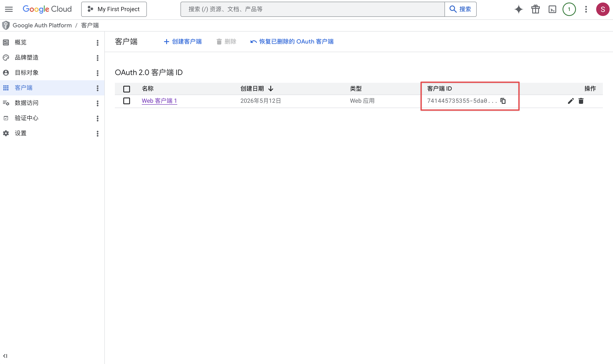The width and height of the screenshot is (613, 364).
Task: Open Gemini sparkle assistant icon
Action: pos(519,9)
